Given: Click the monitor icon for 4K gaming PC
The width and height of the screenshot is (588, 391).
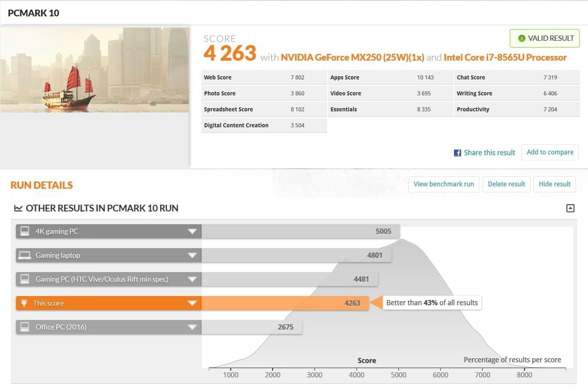Looking at the screenshot, I should [25, 231].
